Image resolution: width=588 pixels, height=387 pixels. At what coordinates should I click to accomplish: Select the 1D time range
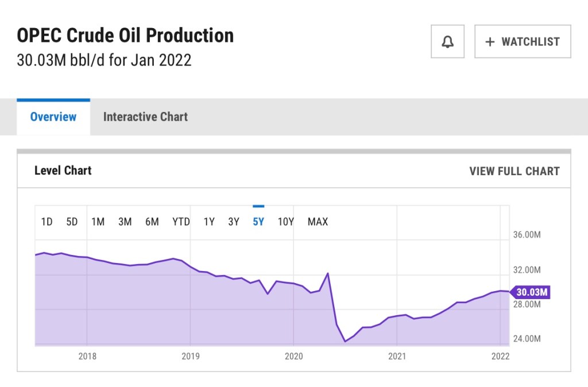point(47,222)
